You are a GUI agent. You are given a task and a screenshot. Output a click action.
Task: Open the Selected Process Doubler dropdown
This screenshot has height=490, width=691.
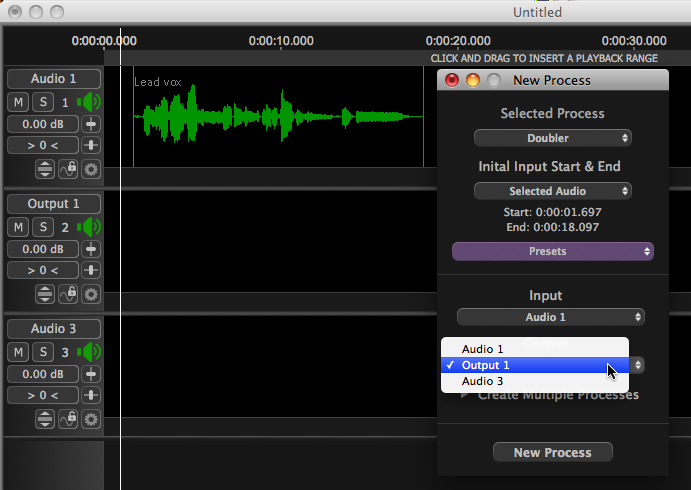tap(552, 138)
